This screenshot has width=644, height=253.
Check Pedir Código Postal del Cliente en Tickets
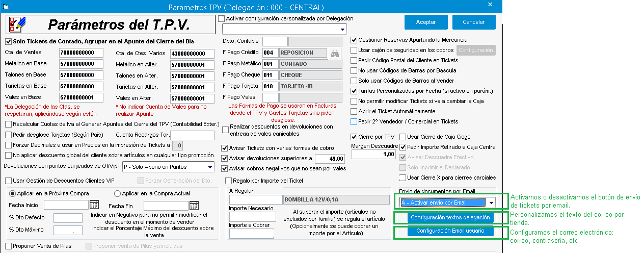tap(354, 60)
